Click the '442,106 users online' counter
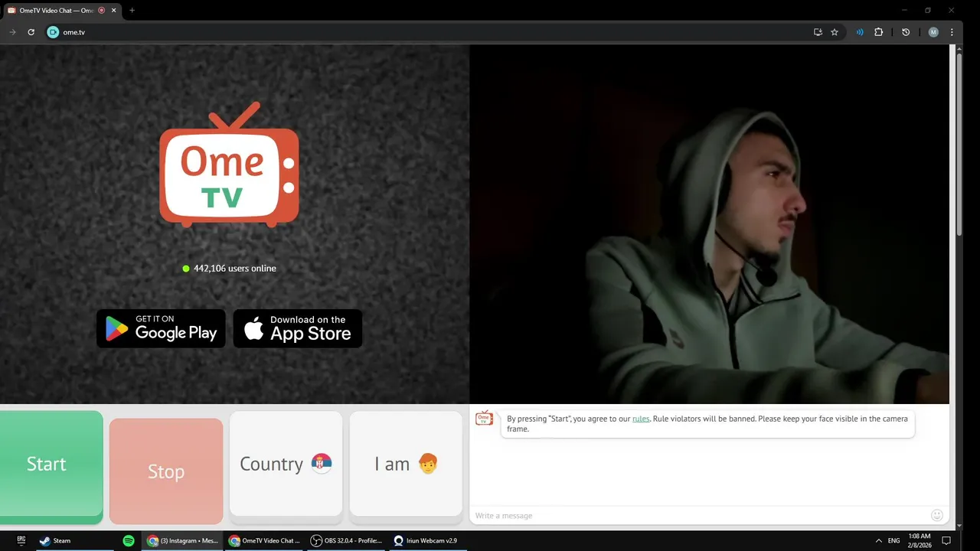Screen dimensions: 980x551 pos(230,269)
